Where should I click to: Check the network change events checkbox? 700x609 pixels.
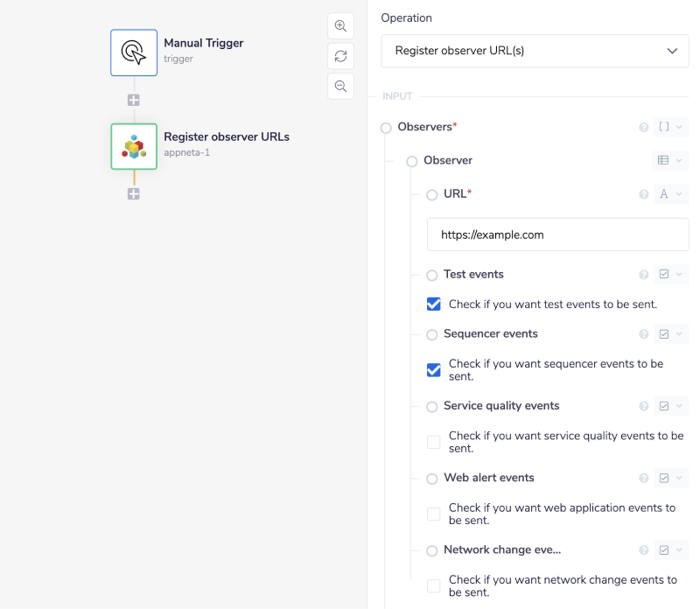pyautogui.click(x=433, y=585)
